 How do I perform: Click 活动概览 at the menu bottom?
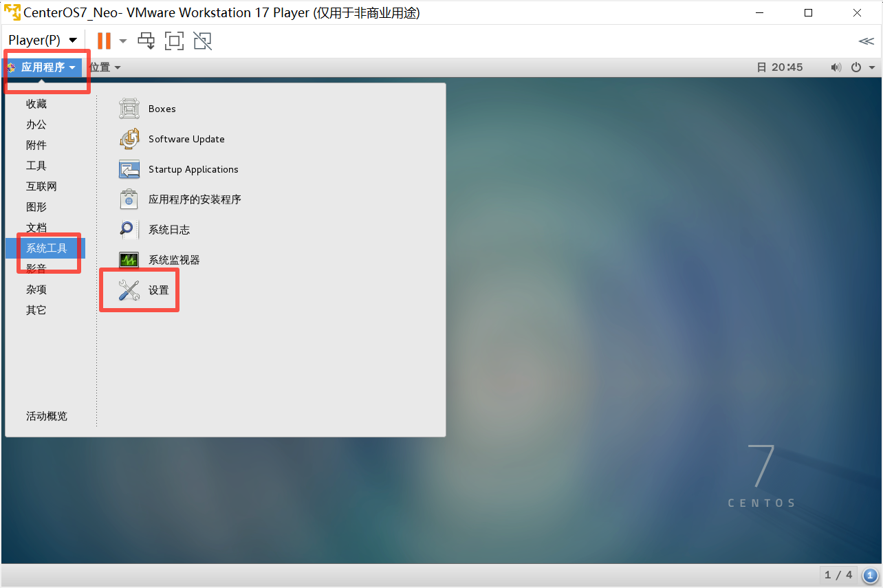(x=47, y=416)
